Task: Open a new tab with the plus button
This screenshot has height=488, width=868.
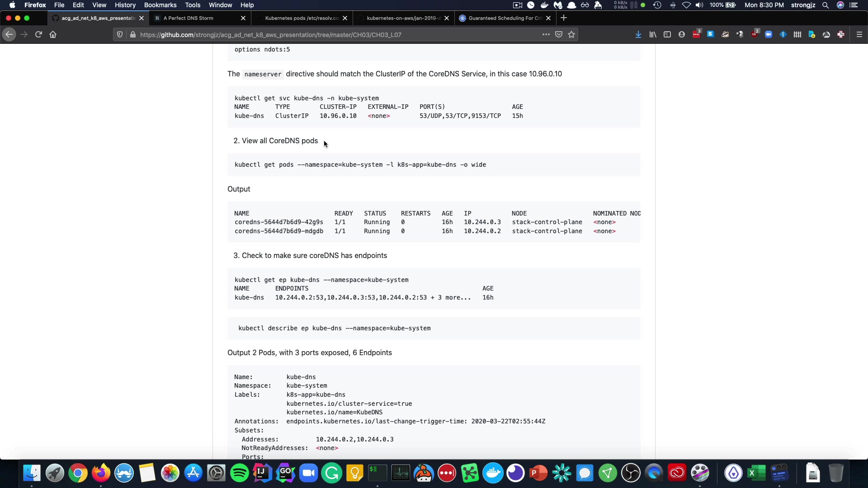Action: [x=563, y=18]
